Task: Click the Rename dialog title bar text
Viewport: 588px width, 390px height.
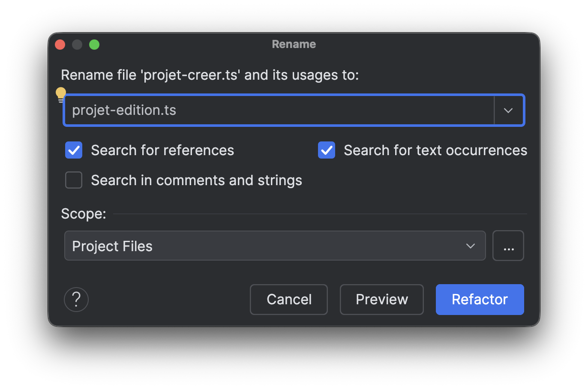Action: [x=294, y=44]
